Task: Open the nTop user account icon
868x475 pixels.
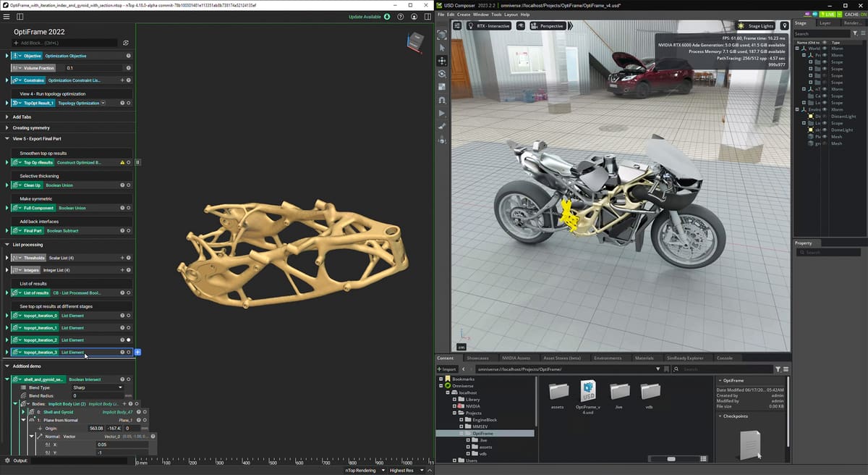Action: coord(414,16)
